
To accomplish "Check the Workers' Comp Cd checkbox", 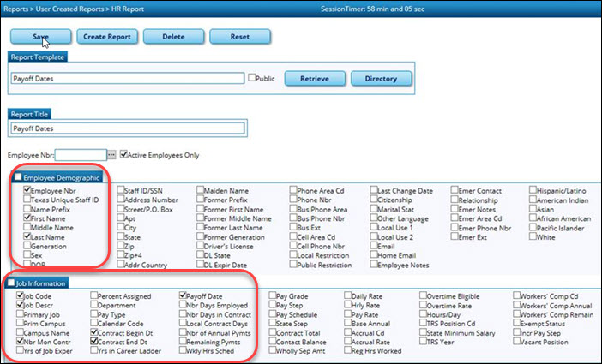I will point(517,295).
